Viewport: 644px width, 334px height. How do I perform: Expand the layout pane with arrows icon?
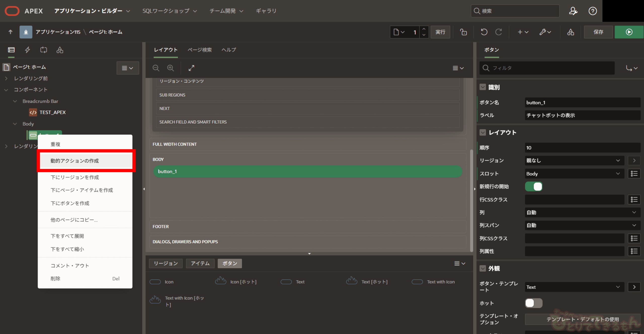click(191, 68)
